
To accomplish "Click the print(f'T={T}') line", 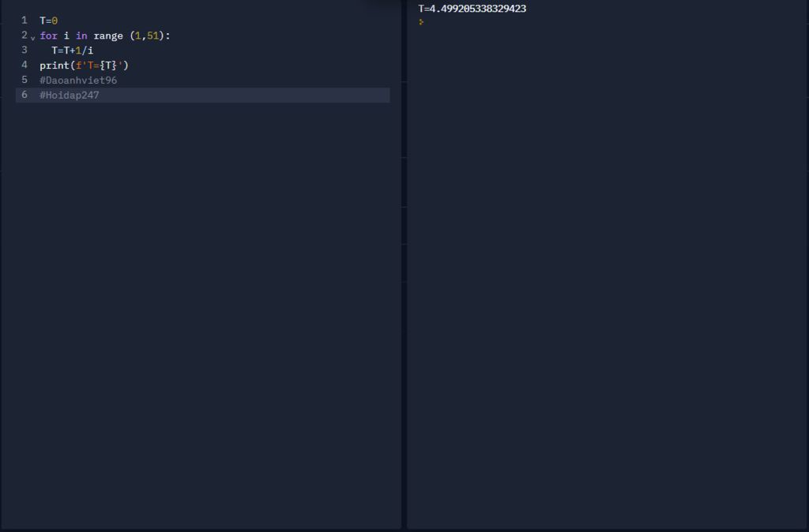I will [84, 66].
